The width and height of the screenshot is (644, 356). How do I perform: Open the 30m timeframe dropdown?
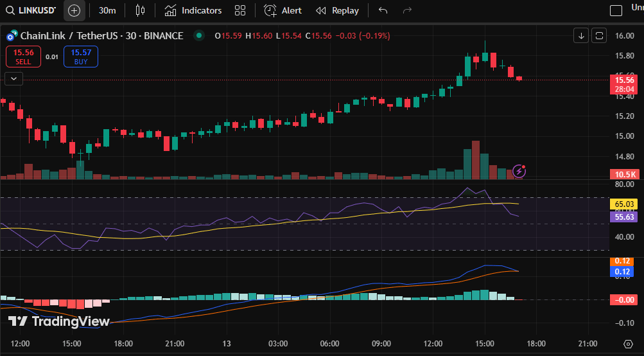tap(107, 10)
